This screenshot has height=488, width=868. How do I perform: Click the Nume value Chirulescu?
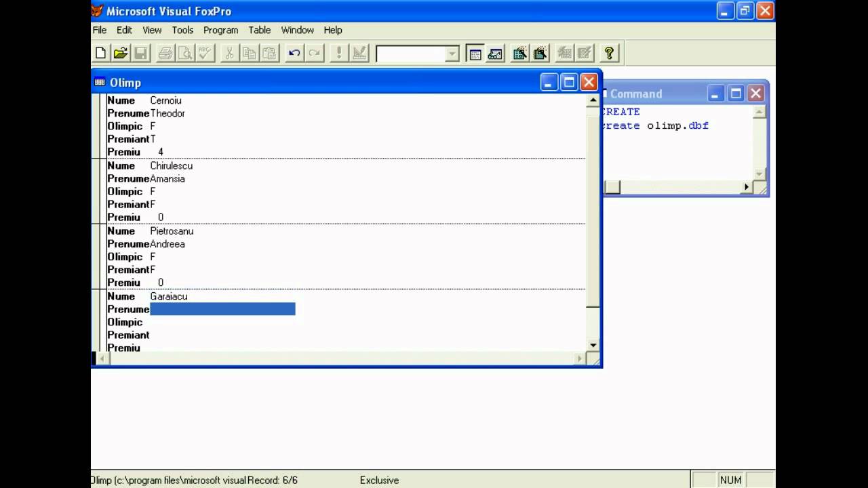172,165
